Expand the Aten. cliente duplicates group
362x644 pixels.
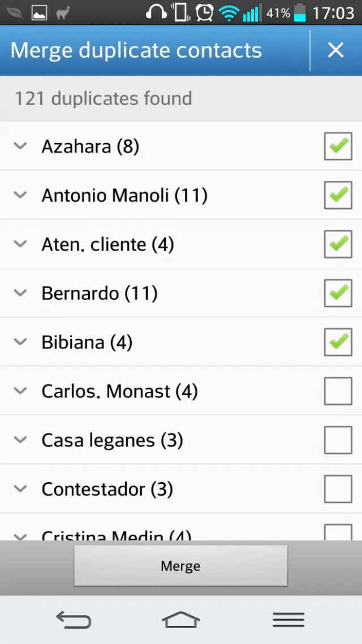point(20,244)
